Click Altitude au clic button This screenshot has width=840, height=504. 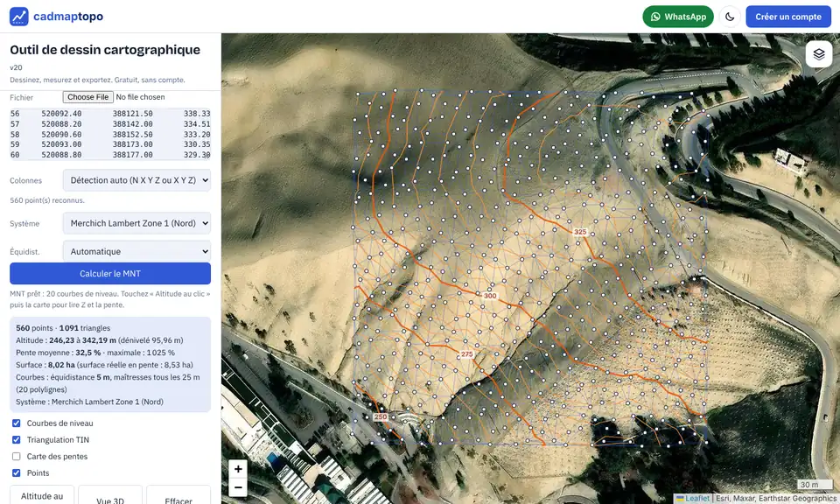coord(42,496)
